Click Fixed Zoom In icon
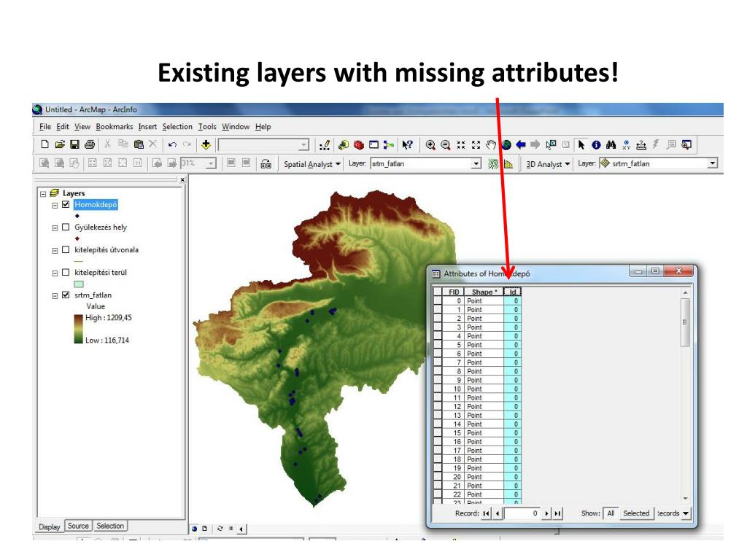Viewport: 747px width, 560px height. (461, 145)
